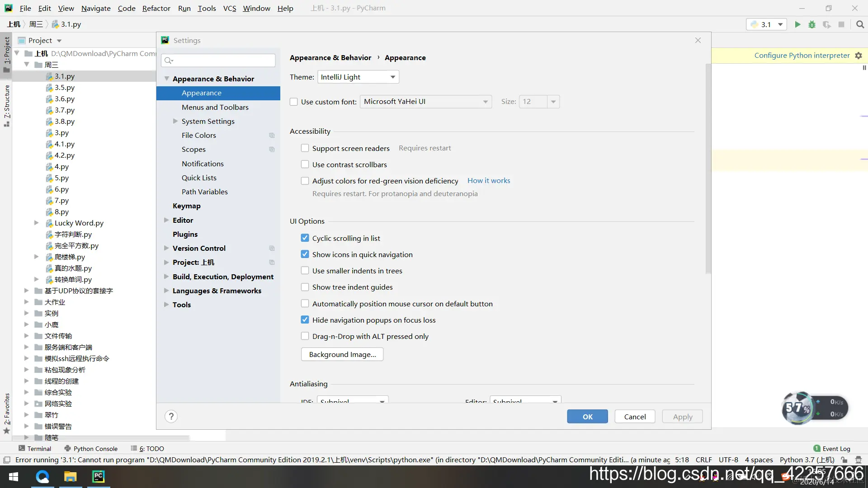The image size is (868, 488).
Task: Click the gear icon beside Configure Python interpreter
Action: pyautogui.click(x=859, y=56)
